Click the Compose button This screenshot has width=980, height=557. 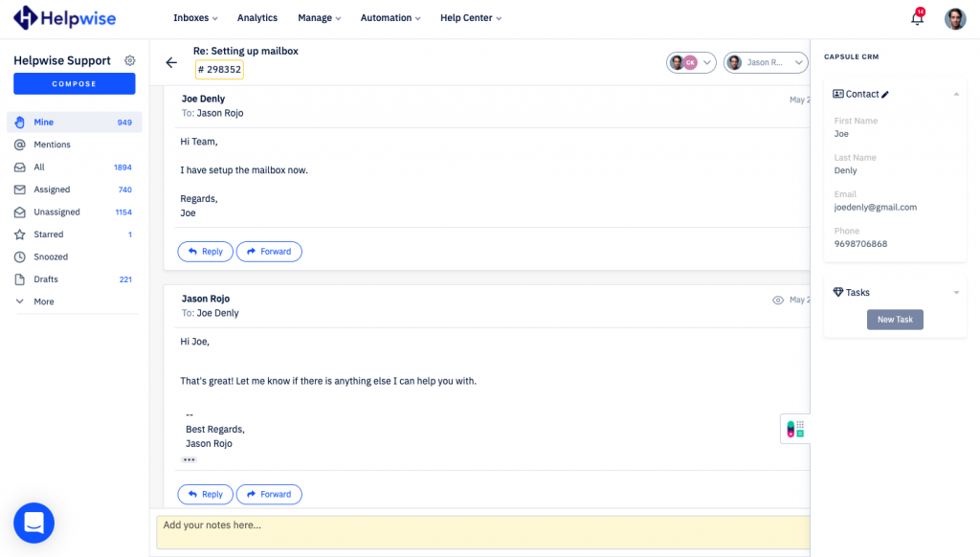tap(74, 84)
